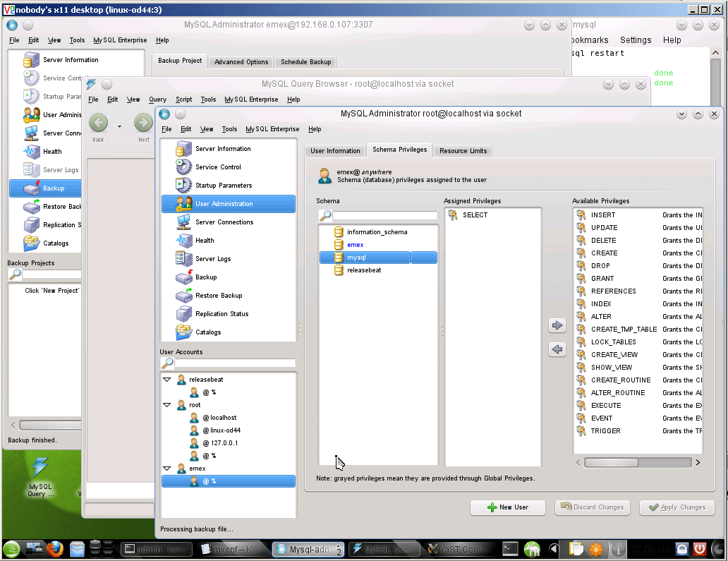Open Schedule Backup tab in emex Administrator
728x561 pixels.
coord(306,62)
